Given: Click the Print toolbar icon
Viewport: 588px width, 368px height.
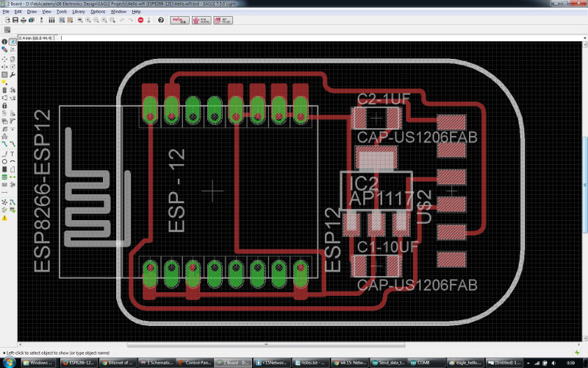Looking at the screenshot, I should click(24, 20).
